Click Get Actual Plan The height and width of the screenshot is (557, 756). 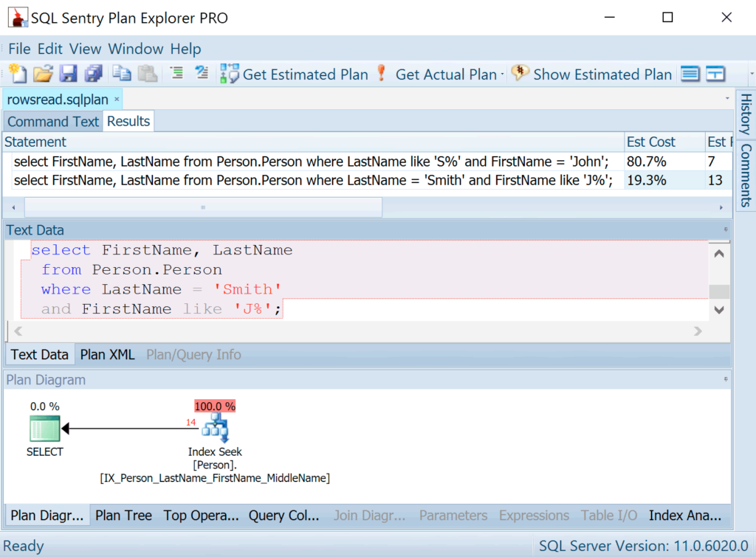click(x=446, y=74)
